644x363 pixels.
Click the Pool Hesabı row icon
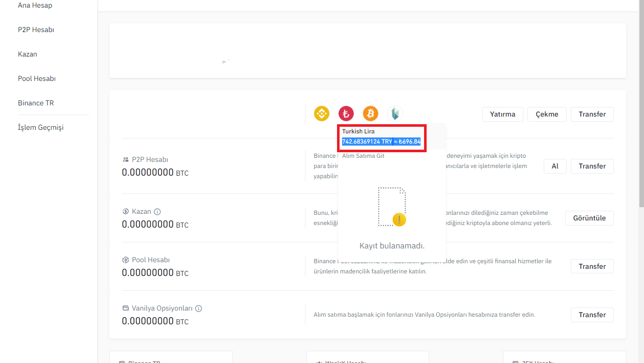[125, 260]
